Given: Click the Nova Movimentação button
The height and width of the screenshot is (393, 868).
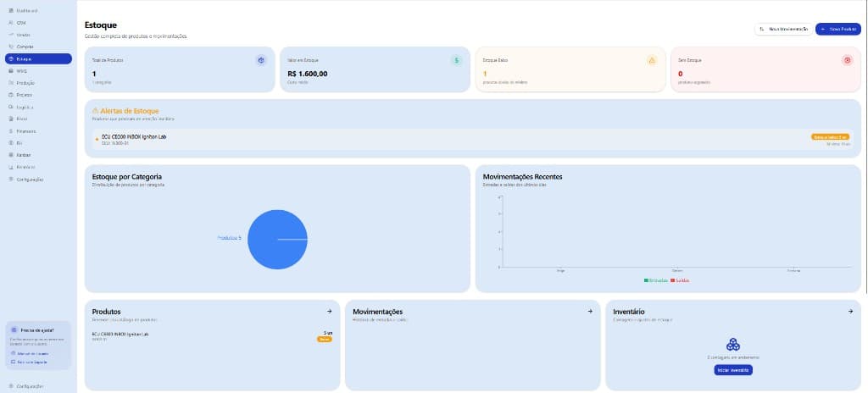Looking at the screenshot, I should coord(782,29).
